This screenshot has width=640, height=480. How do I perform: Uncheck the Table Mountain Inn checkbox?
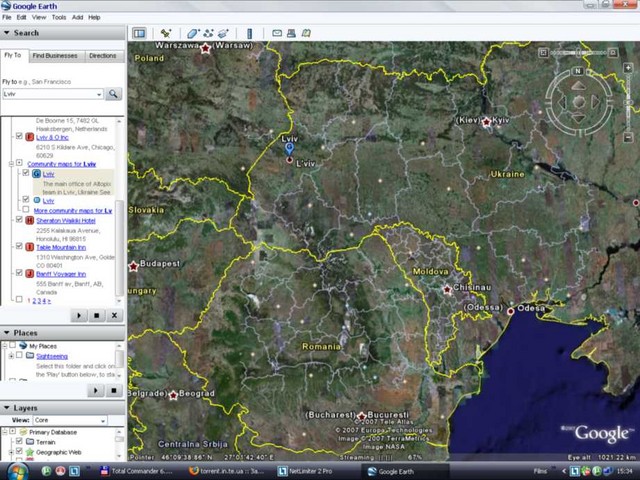(19, 246)
